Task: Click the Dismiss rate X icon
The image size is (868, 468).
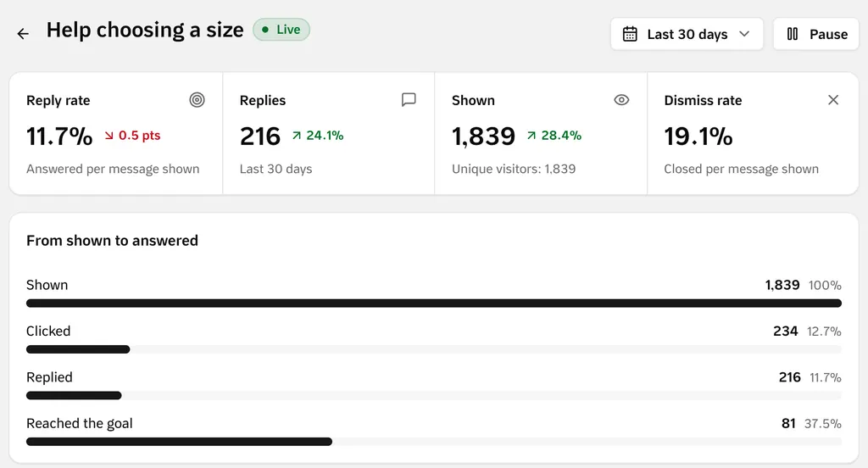Action: pyautogui.click(x=833, y=100)
